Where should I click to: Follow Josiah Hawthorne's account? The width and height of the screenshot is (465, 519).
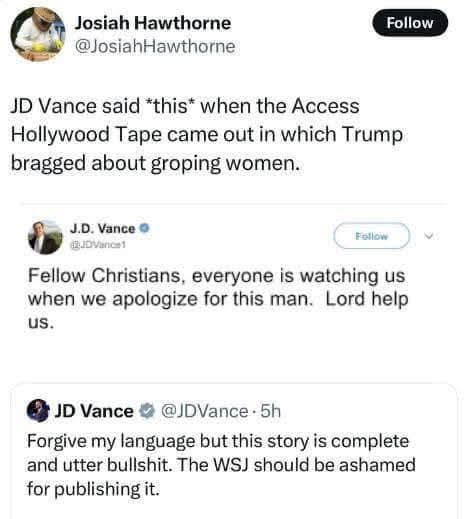pyautogui.click(x=410, y=23)
